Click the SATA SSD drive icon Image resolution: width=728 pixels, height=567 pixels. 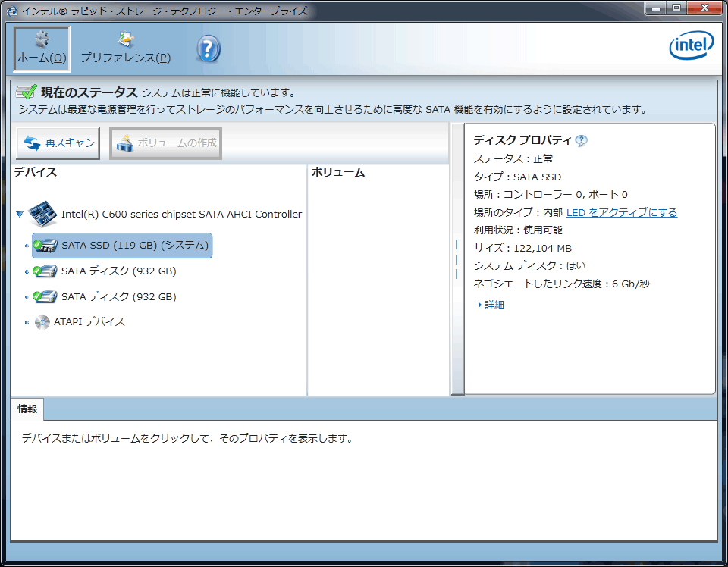pos(45,246)
